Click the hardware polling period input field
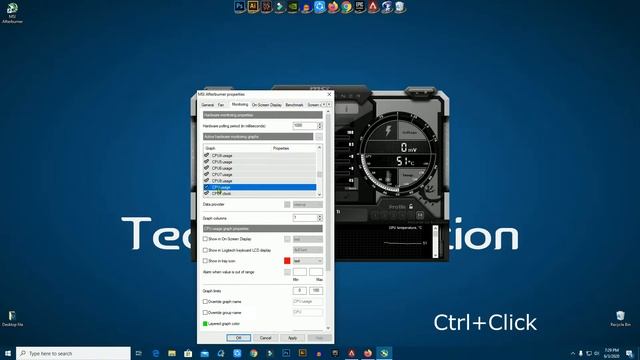This screenshot has height=360, width=640. pos(304,126)
